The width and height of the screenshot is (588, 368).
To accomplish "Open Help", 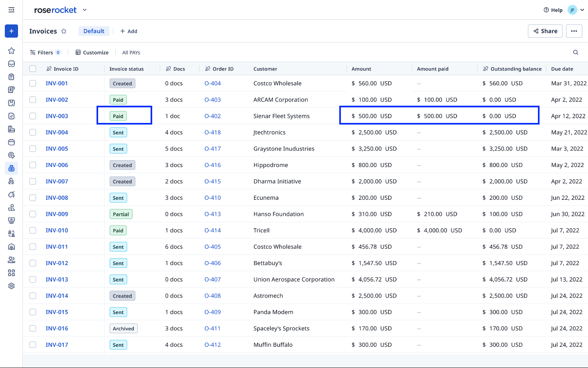I will pyautogui.click(x=553, y=10).
